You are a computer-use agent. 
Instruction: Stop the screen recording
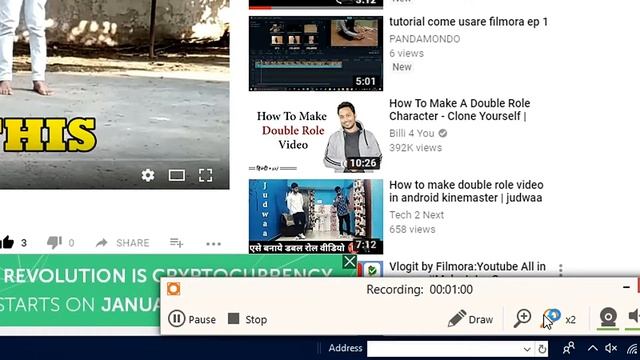(x=247, y=319)
